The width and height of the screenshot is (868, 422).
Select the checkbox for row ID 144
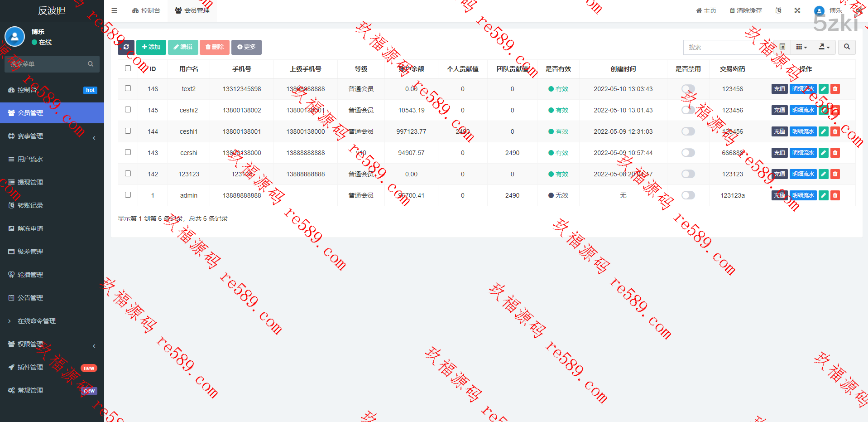click(x=128, y=131)
